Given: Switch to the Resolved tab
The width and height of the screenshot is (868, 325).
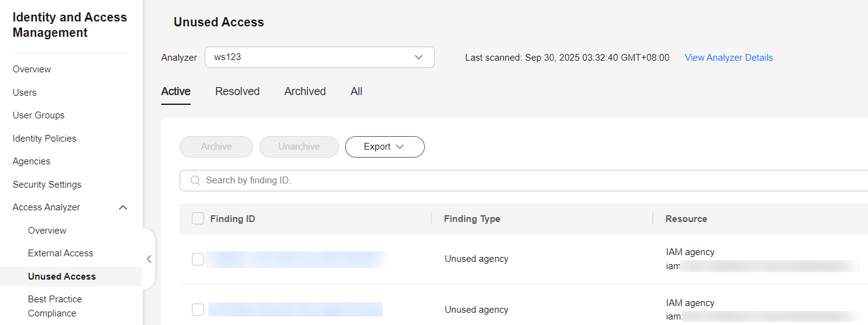Looking at the screenshot, I should [x=237, y=91].
